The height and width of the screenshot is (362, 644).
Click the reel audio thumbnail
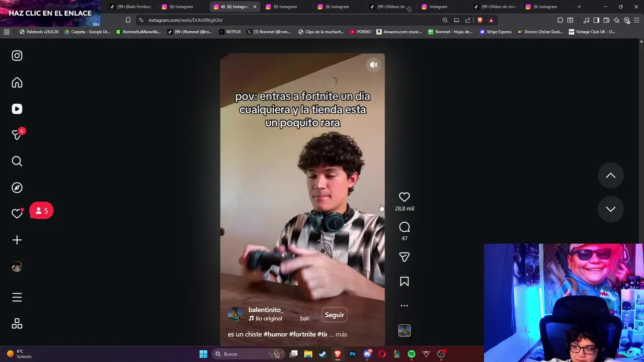(x=405, y=330)
